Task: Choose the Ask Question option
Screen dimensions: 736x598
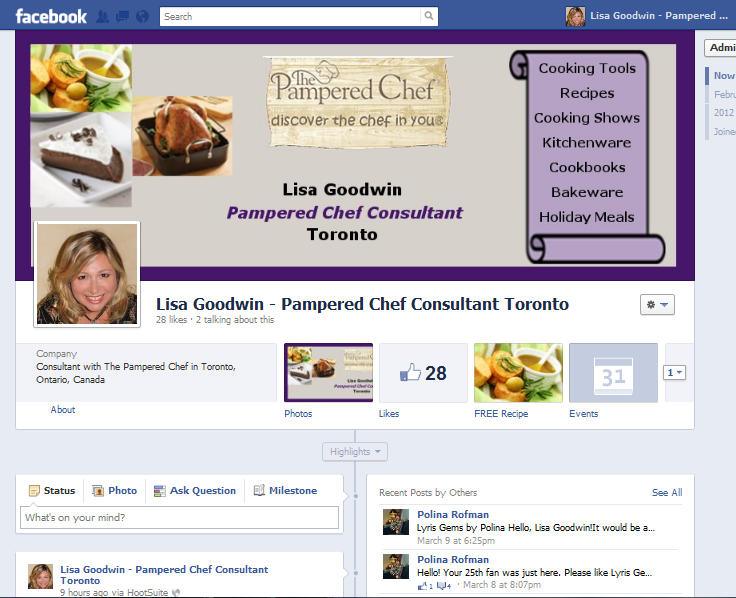Action: pyautogui.click(x=195, y=491)
